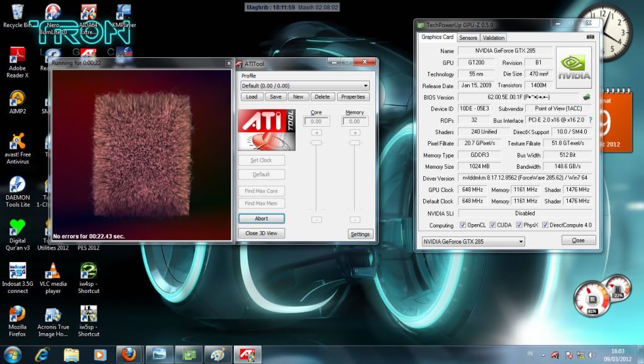Click the New profile button

[x=298, y=96]
